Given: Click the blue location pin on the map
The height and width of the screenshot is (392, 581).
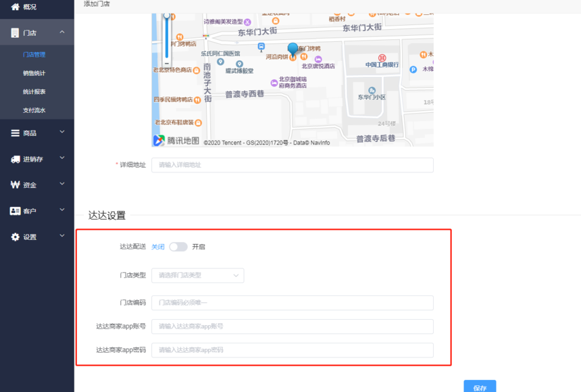Looking at the screenshot, I should 293,49.
